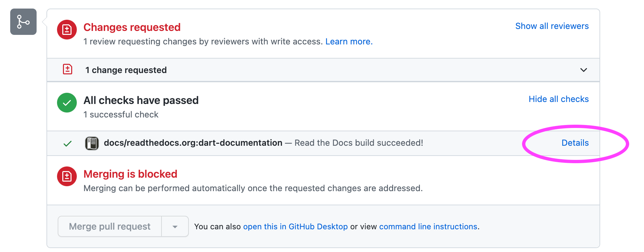This screenshot has height=252, width=644.
Task: Click the All checks have passed heading
Action: coord(141,100)
